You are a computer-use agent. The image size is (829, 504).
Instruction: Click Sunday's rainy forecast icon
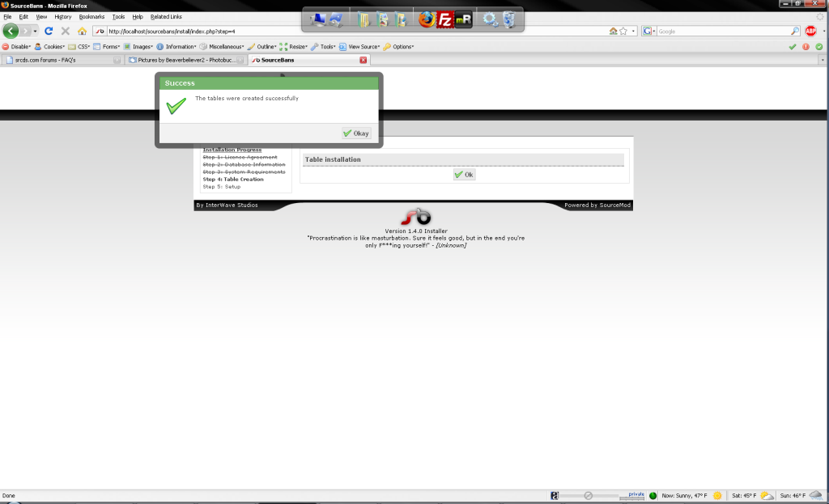[x=816, y=496]
